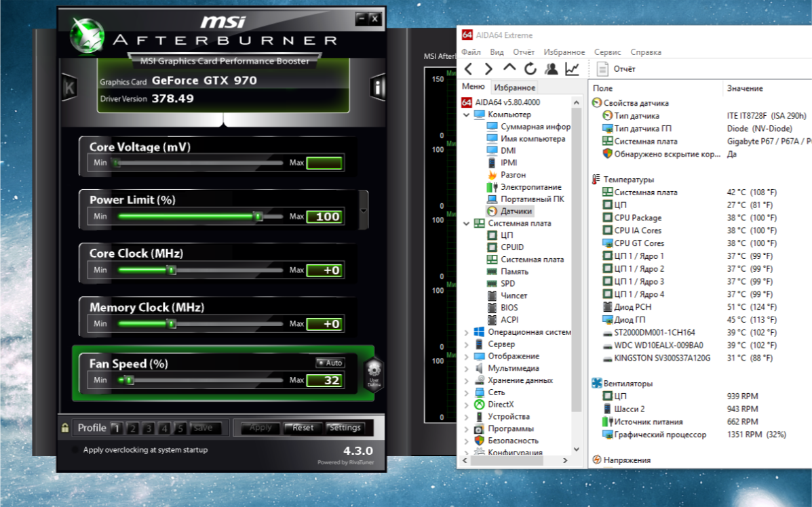Click the Fan Speed value field showing 32

point(324,380)
